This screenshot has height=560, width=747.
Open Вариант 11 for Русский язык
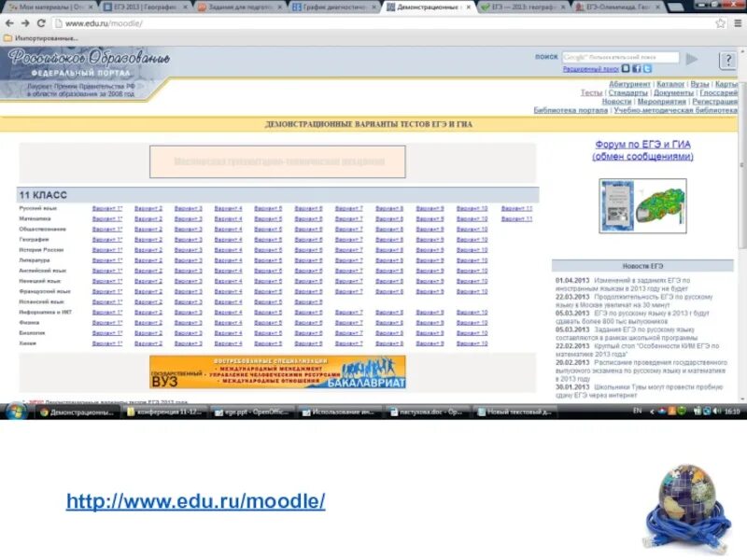(516, 208)
